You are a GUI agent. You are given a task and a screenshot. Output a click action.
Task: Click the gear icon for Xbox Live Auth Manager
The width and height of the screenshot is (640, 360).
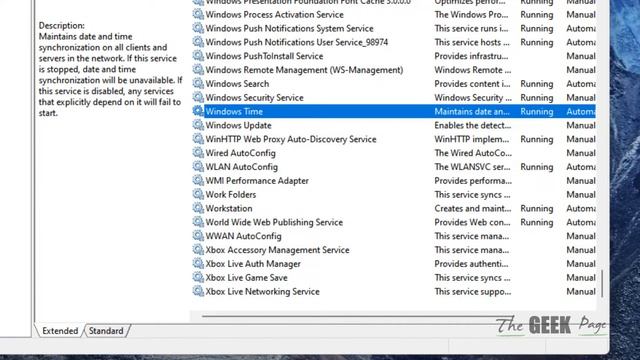[x=198, y=264]
